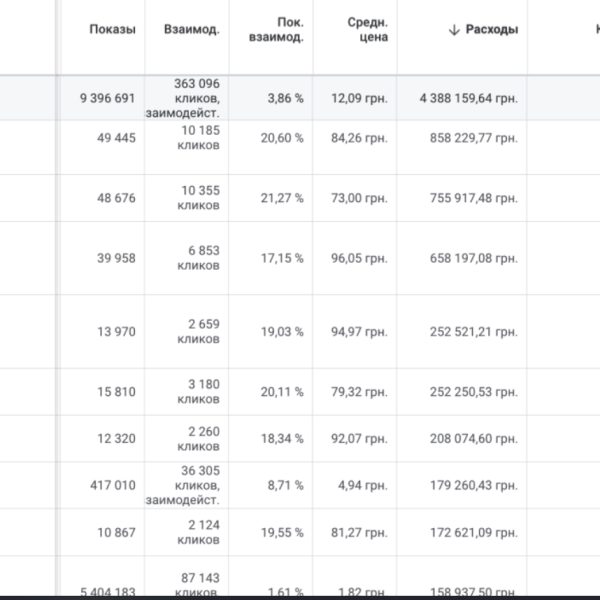
Task: Select the 17,15 % rate cell
Action: (281, 258)
